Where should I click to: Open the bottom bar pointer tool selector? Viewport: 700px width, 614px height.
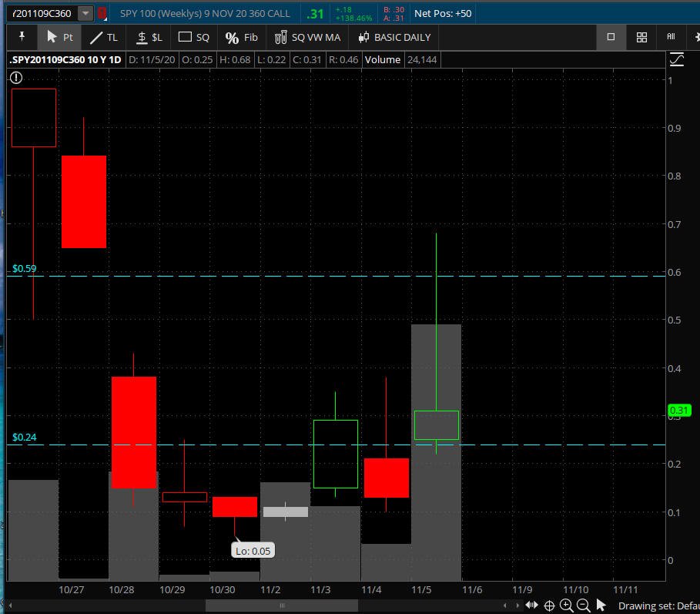tap(601, 606)
